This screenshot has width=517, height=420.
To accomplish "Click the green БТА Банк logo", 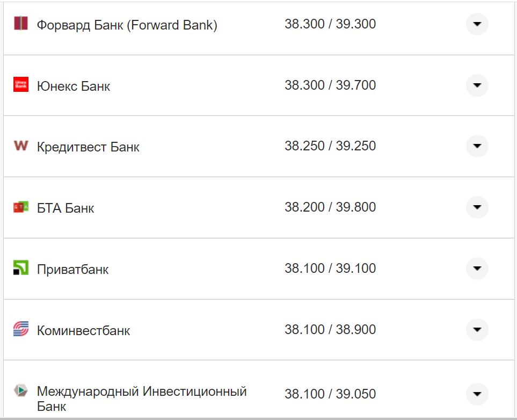I will [21, 207].
